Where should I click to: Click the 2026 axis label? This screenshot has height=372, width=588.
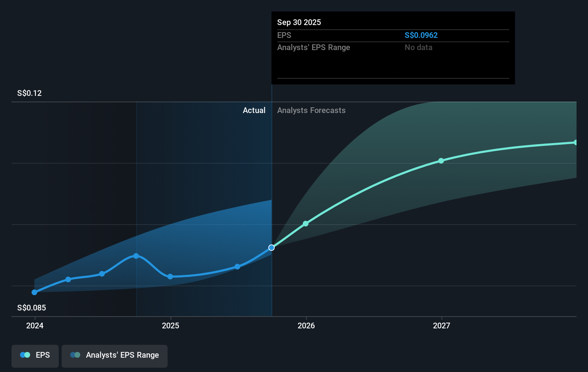(305, 326)
